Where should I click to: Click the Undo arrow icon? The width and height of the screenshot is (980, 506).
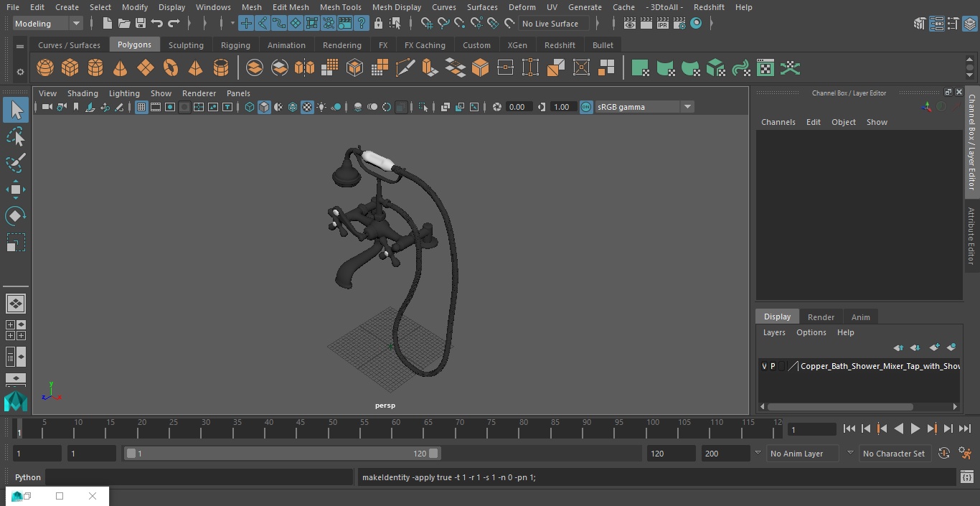coord(157,24)
